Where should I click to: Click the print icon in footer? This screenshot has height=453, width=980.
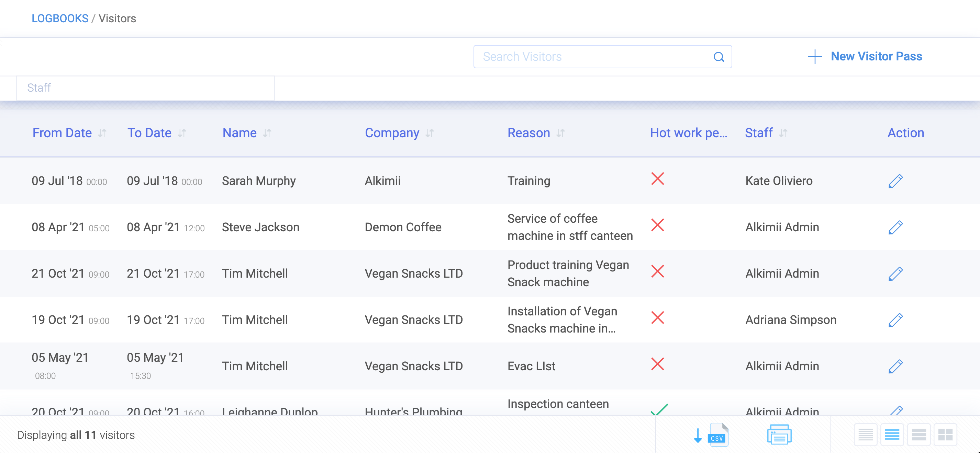pos(779,435)
